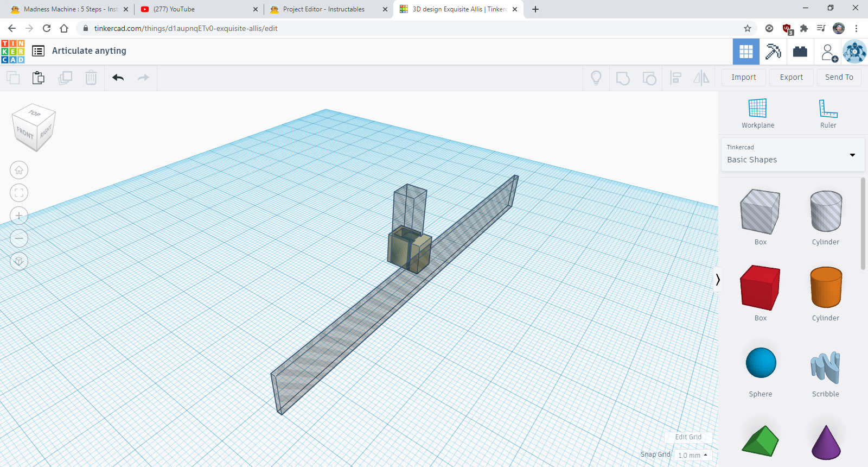This screenshot has height=467, width=868.
Task: Click the Edit Grid button
Action: pos(688,437)
